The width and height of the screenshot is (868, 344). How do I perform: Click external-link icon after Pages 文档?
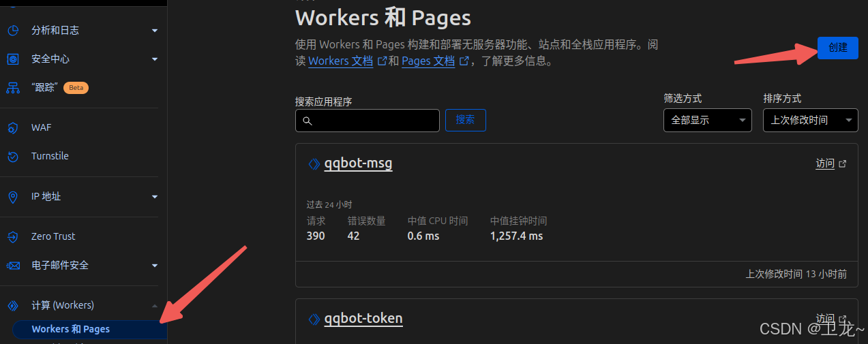tap(464, 61)
